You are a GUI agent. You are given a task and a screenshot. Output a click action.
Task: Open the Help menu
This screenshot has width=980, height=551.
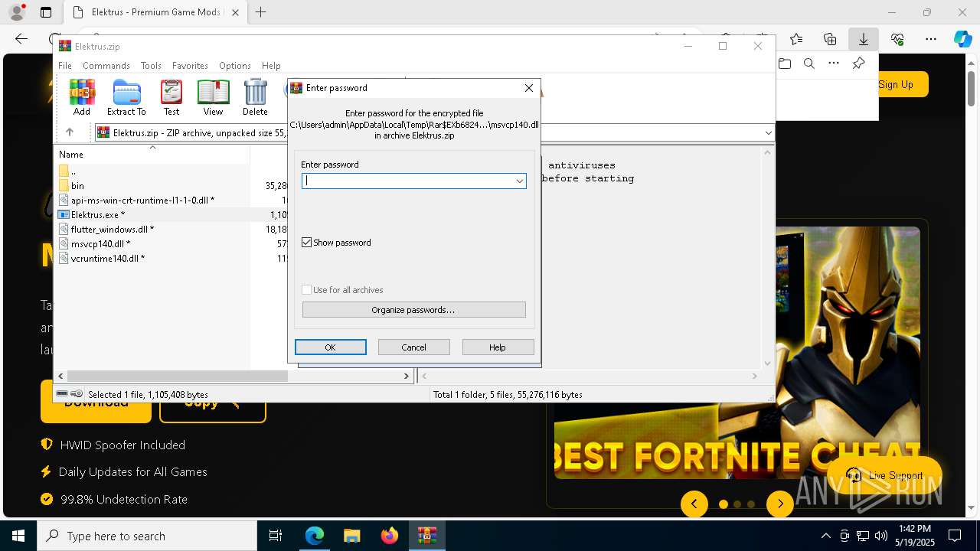271,66
